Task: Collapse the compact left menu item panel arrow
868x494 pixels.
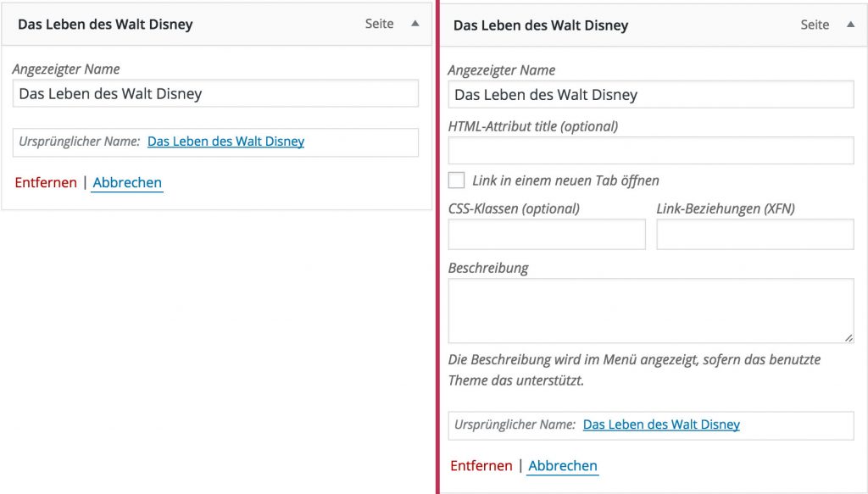Action: coord(415,24)
